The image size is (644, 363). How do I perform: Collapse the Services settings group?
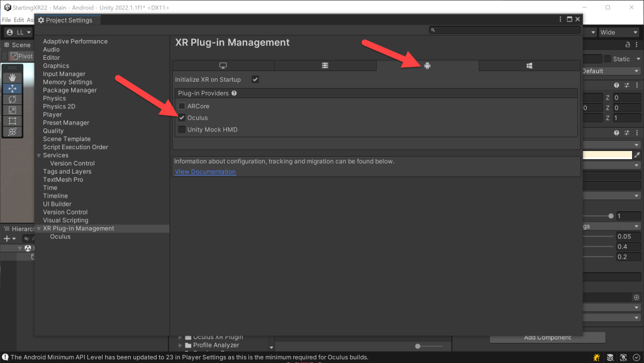coord(38,155)
